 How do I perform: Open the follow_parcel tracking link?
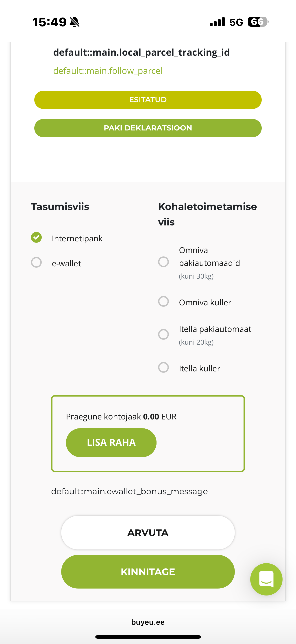tap(108, 71)
